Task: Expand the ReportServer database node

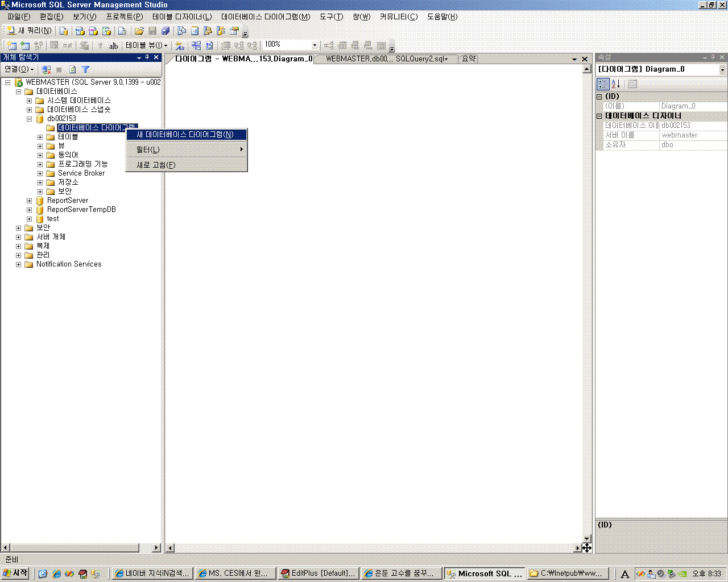Action: click(30, 201)
